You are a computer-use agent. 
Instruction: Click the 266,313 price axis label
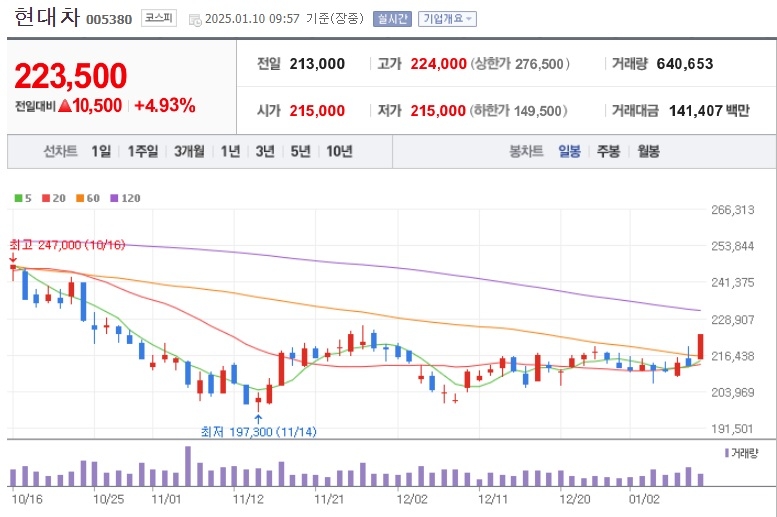pyautogui.click(x=732, y=210)
